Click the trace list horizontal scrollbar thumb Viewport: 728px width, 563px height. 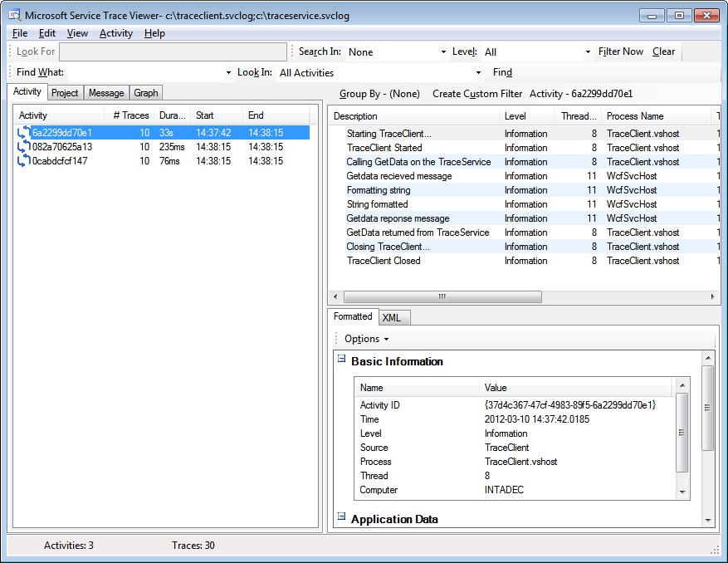tap(442, 296)
